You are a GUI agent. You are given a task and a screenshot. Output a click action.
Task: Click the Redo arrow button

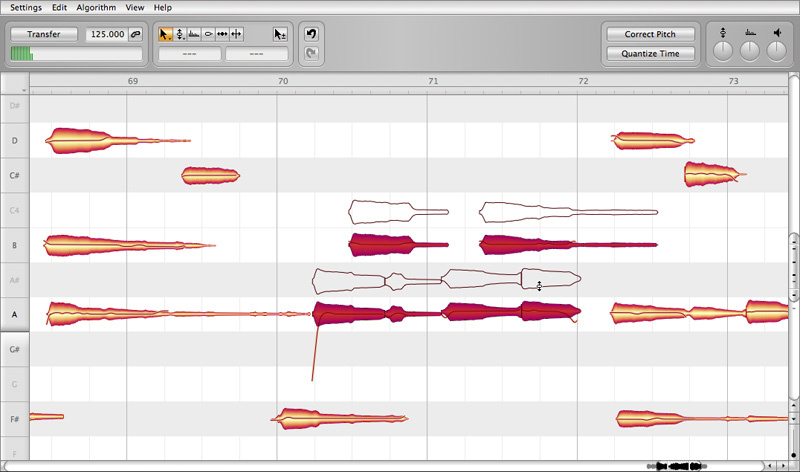coord(311,53)
